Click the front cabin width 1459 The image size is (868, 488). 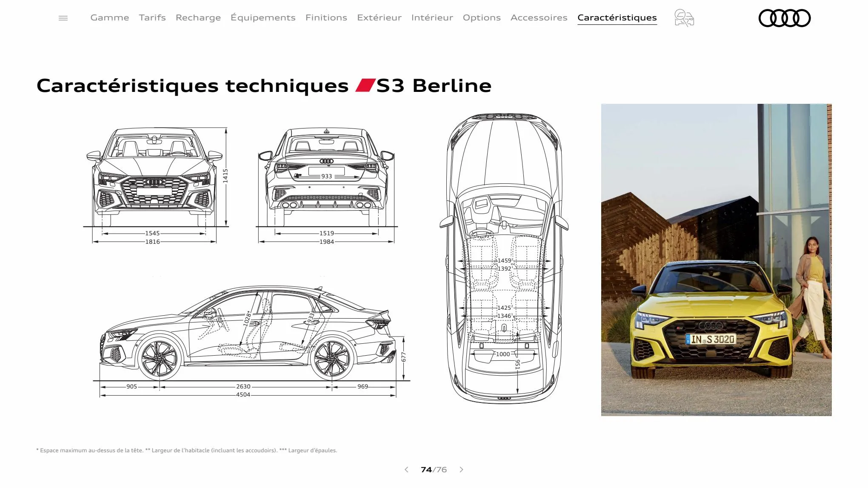pos(505,260)
